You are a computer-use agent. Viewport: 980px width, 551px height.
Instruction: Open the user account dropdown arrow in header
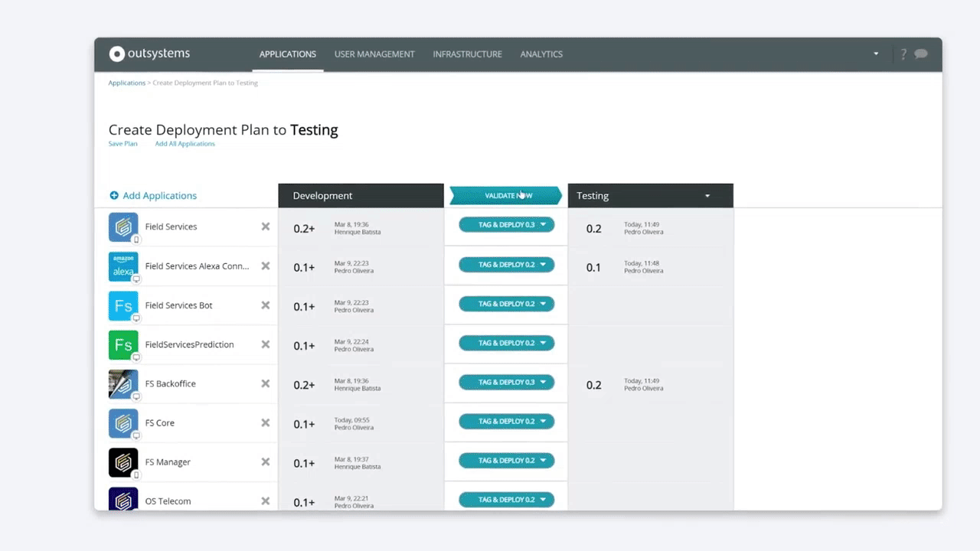(876, 54)
